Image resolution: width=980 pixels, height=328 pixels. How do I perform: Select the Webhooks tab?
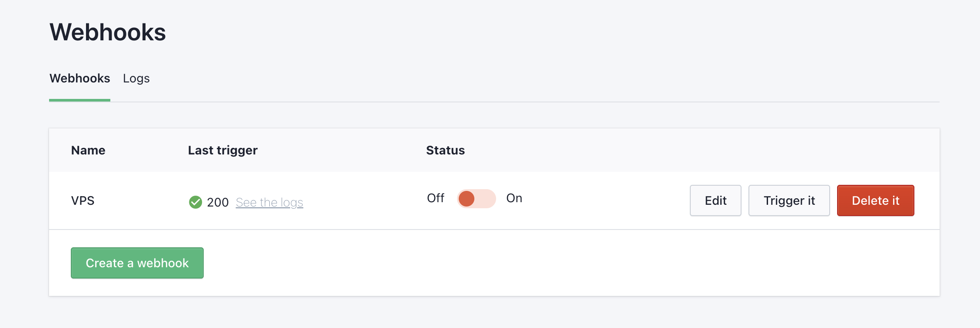point(79,79)
